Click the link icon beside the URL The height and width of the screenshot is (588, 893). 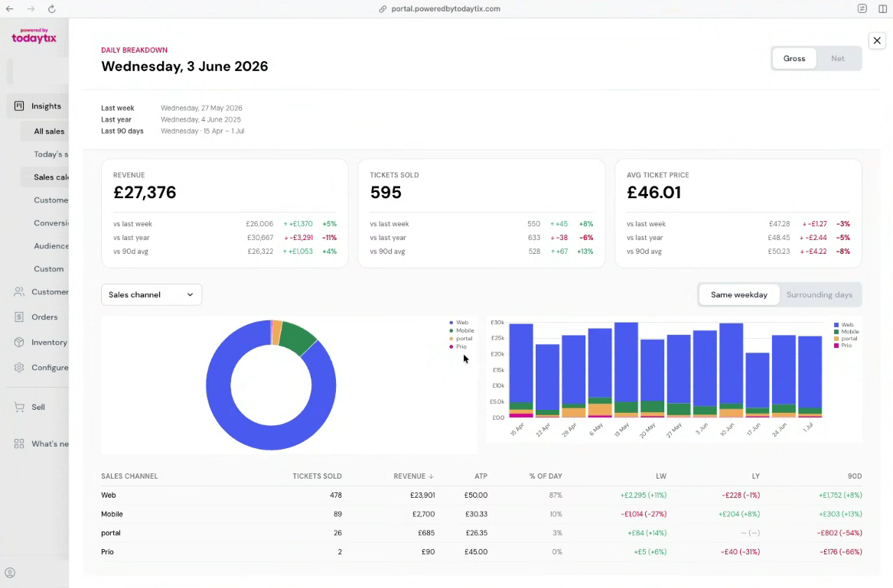pos(383,8)
